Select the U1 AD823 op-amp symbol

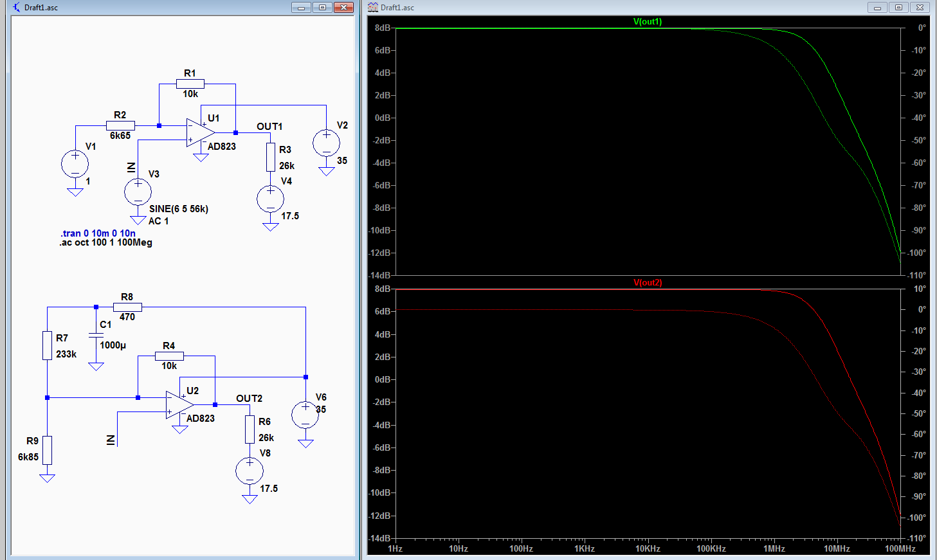[x=201, y=132]
